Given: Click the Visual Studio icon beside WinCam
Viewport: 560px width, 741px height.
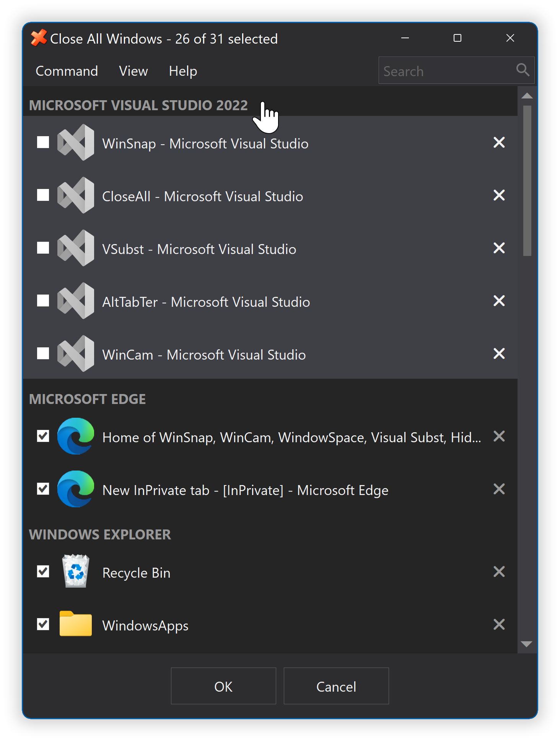Looking at the screenshot, I should click(x=76, y=354).
